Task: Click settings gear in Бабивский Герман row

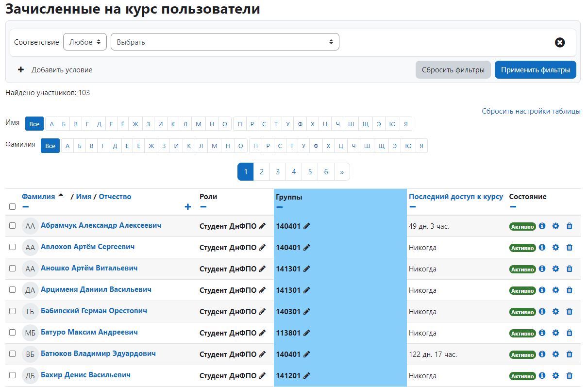Action: point(556,312)
